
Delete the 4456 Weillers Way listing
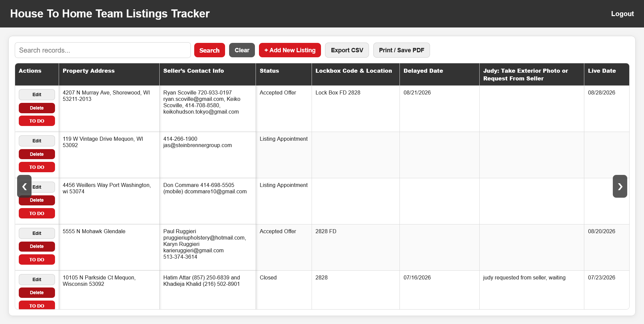click(x=37, y=200)
